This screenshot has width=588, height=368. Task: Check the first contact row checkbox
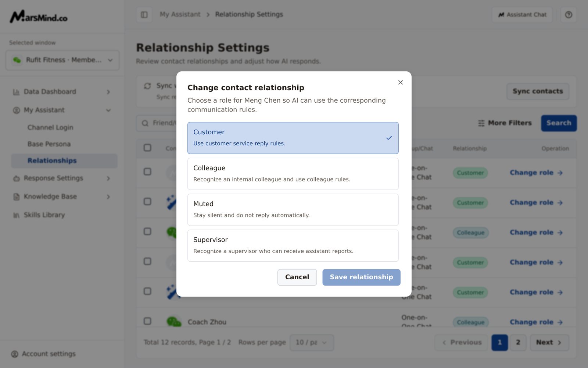tap(147, 171)
